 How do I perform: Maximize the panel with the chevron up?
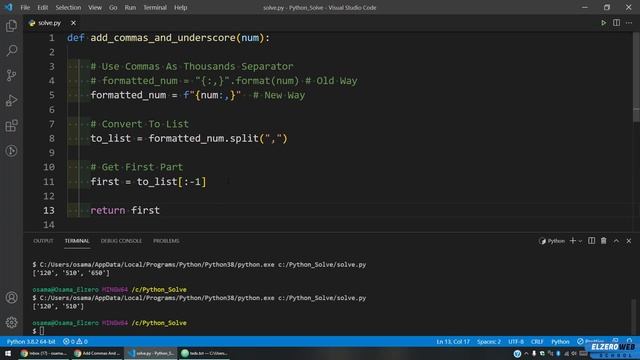[616, 241]
